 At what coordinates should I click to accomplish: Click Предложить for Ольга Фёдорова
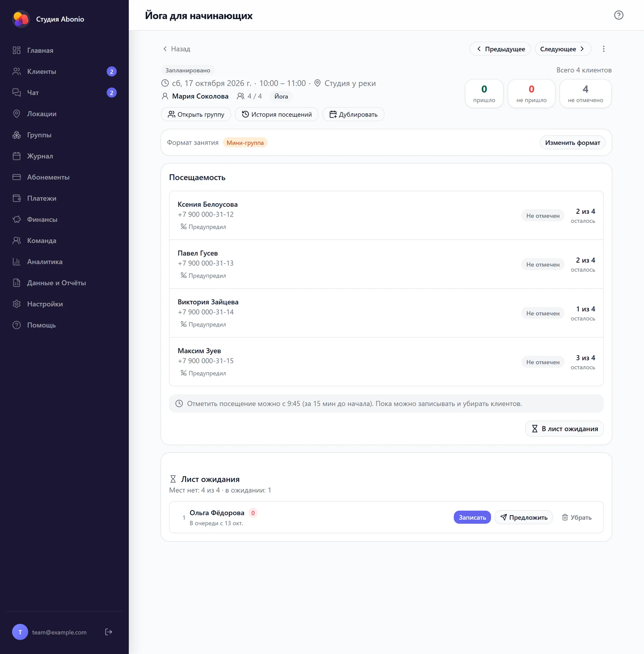tap(524, 517)
